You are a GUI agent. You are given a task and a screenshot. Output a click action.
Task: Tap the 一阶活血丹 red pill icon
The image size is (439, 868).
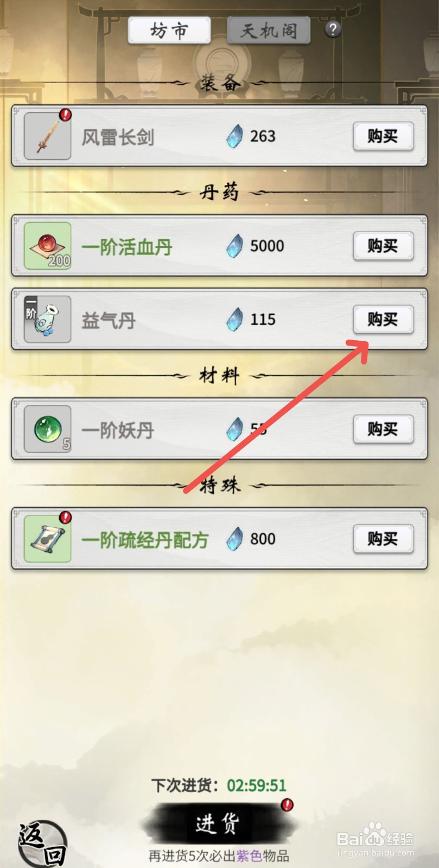pos(48,246)
